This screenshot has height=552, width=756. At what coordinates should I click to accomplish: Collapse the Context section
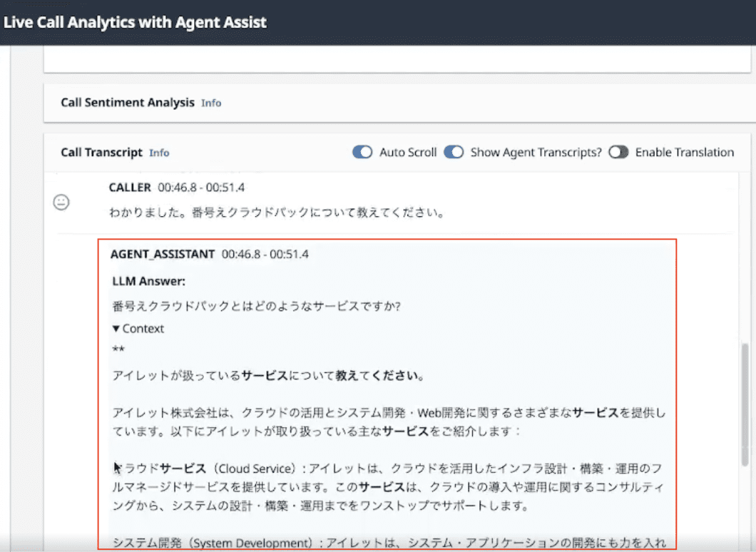tap(138, 329)
